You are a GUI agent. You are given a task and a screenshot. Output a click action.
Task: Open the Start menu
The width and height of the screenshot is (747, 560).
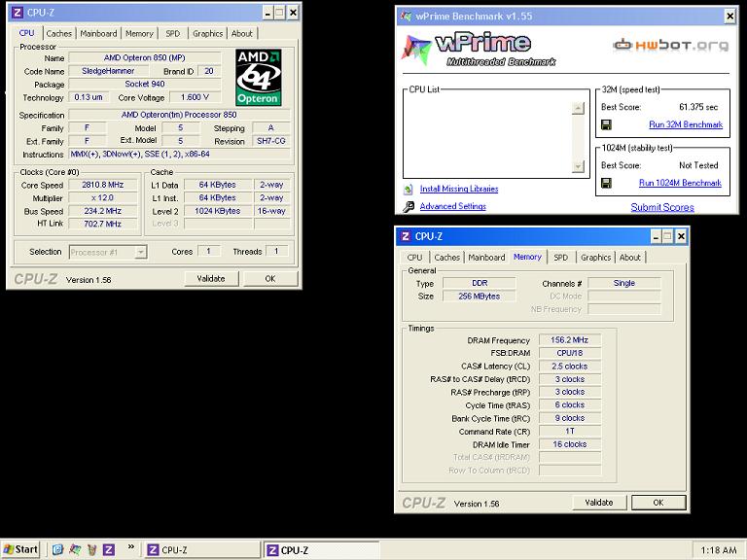[x=20, y=549]
